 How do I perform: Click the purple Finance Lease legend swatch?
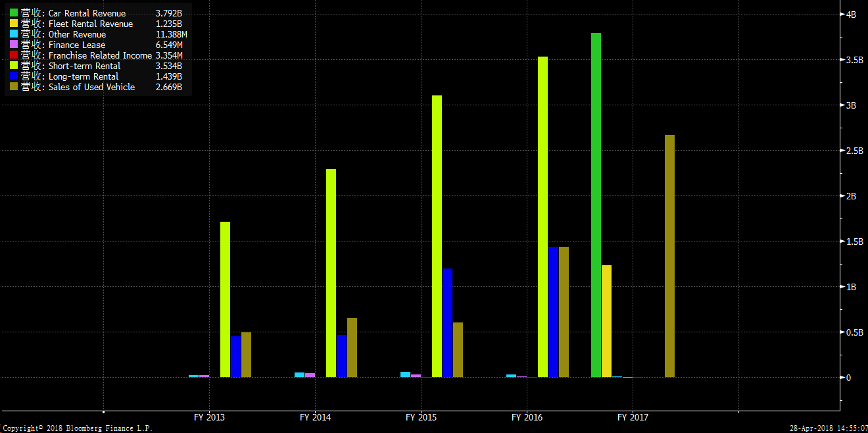click(13, 45)
